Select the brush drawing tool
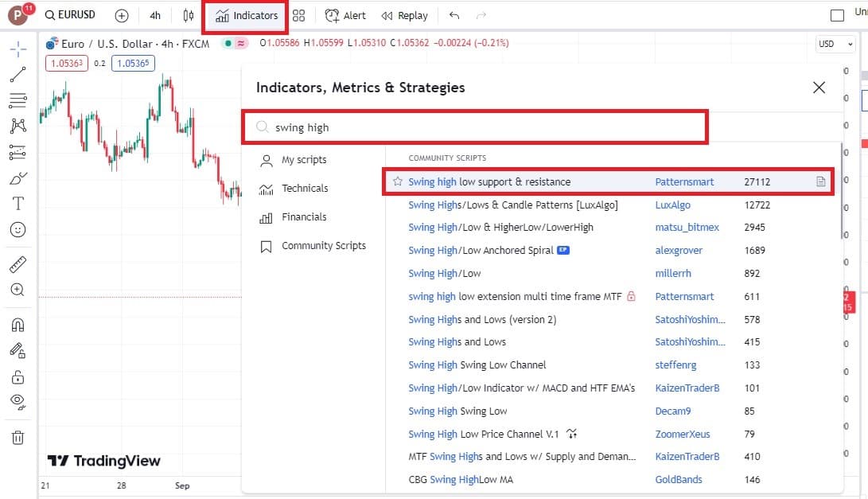 [18, 178]
